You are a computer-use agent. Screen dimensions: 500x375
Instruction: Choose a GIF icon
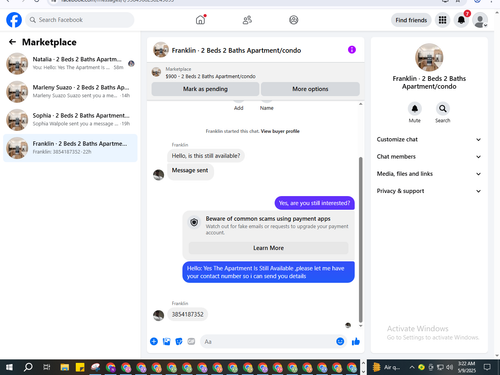point(191,341)
